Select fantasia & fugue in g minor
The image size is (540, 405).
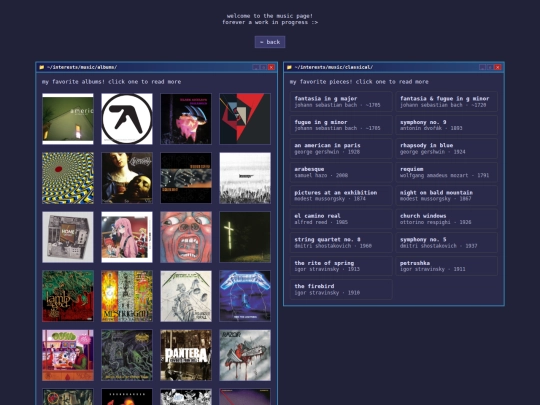446,102
